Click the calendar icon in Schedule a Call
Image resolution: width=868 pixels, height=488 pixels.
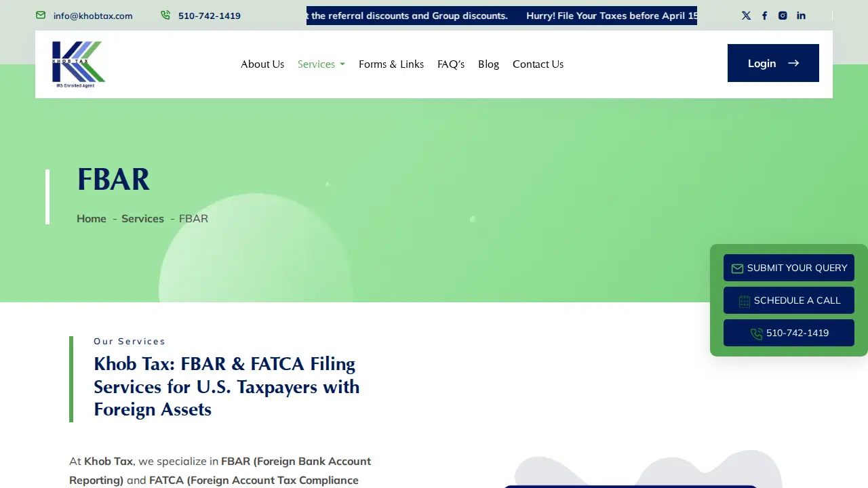pyautogui.click(x=745, y=301)
